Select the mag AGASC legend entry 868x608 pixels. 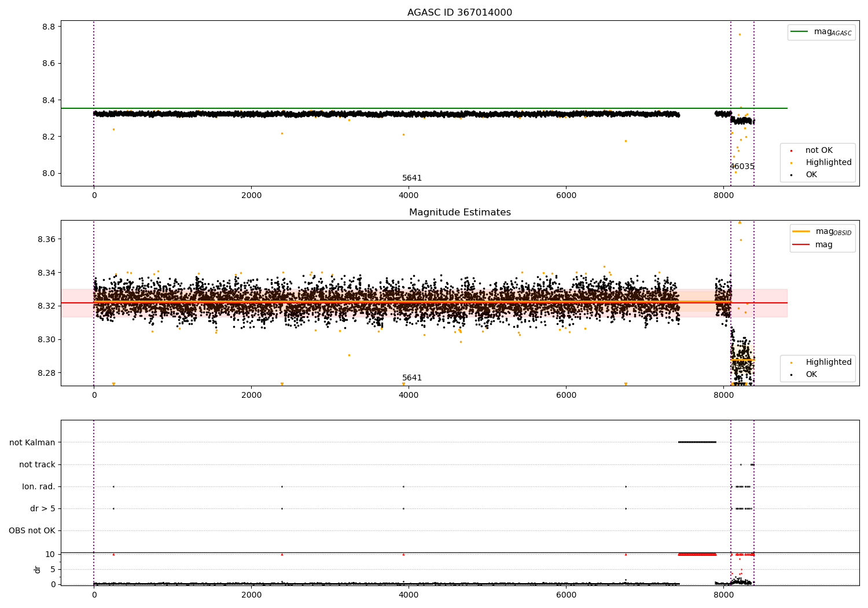[821, 32]
